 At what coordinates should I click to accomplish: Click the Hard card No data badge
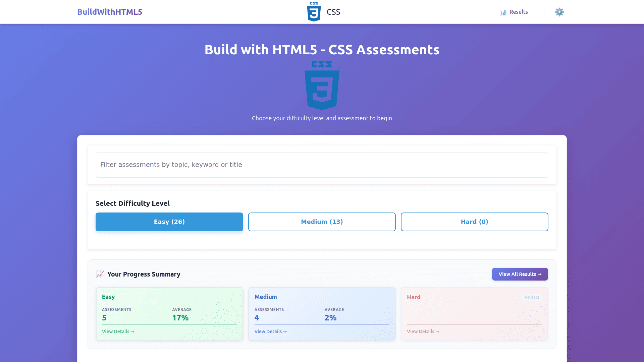532,297
